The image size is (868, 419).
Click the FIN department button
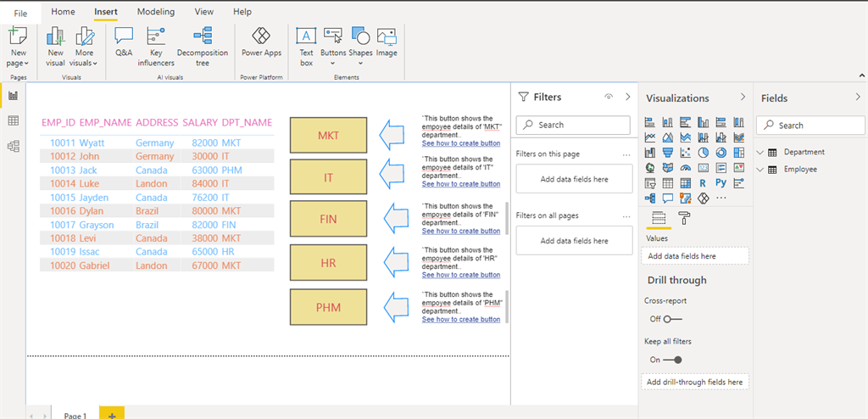[x=328, y=218]
